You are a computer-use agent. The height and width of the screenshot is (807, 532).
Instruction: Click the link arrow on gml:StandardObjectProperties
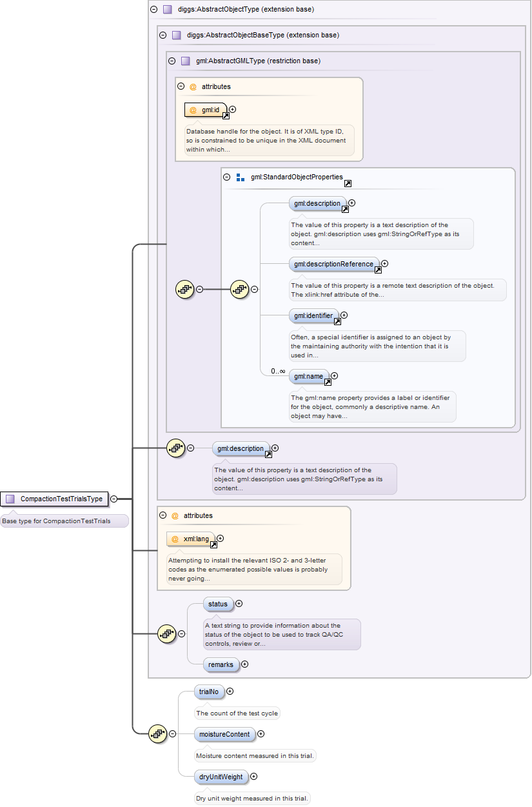(x=348, y=184)
